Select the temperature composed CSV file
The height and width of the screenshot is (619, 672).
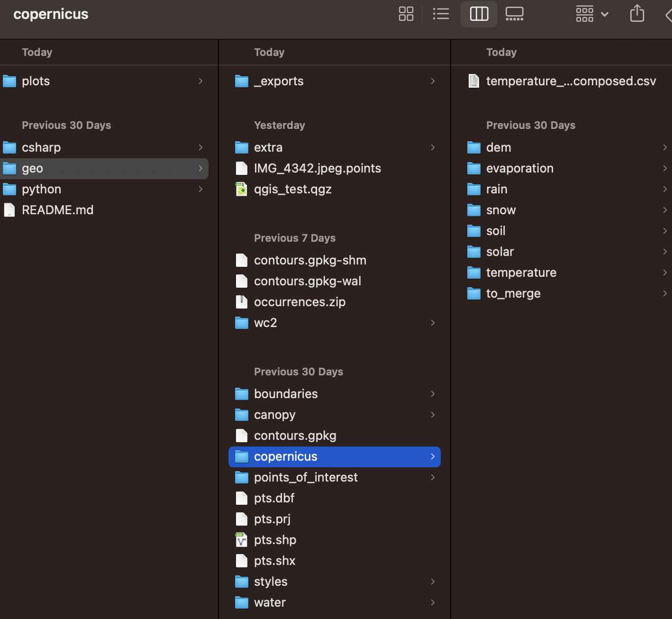pos(571,81)
